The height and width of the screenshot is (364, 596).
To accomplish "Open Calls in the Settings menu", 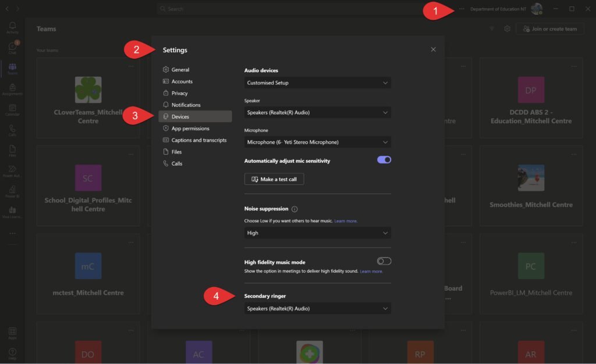I will coord(195,163).
